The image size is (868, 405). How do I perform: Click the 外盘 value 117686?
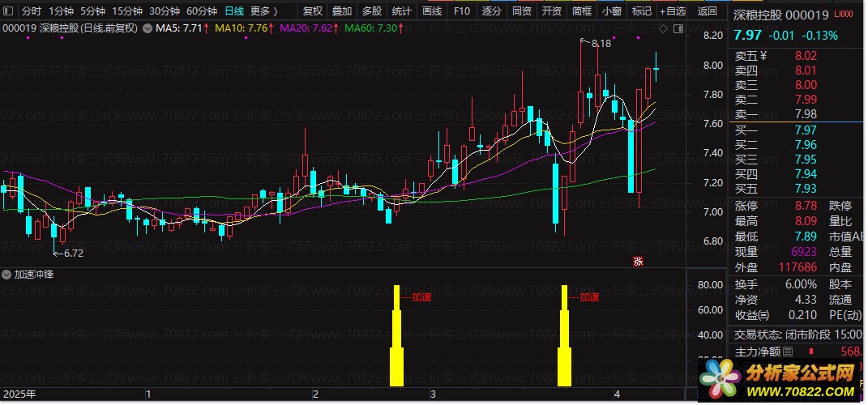pos(797,267)
